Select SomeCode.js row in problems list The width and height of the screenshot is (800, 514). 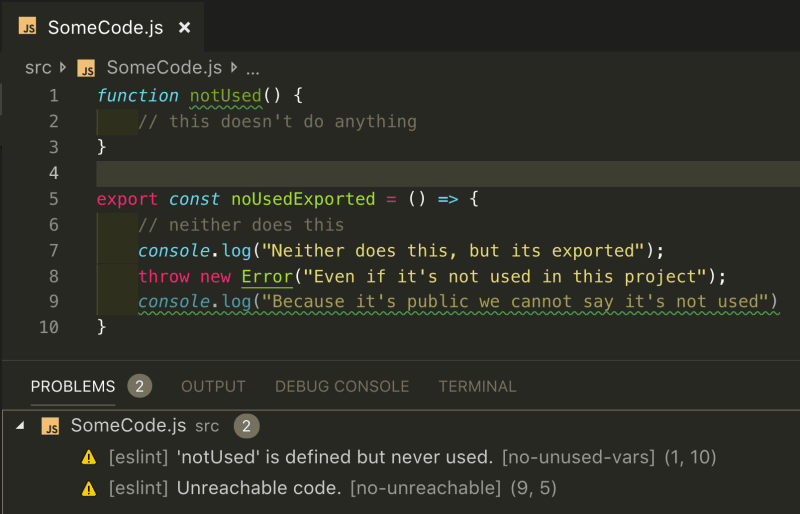pyautogui.click(x=401, y=426)
